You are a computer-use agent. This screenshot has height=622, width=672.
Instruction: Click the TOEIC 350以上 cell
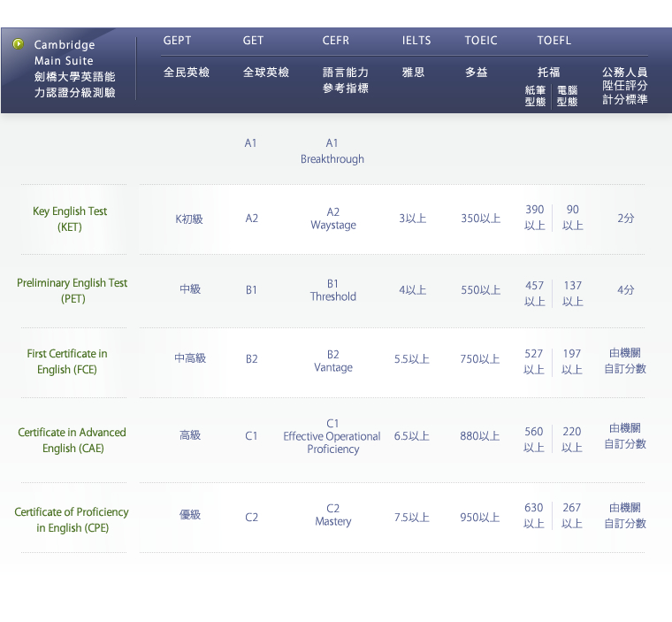point(481,219)
